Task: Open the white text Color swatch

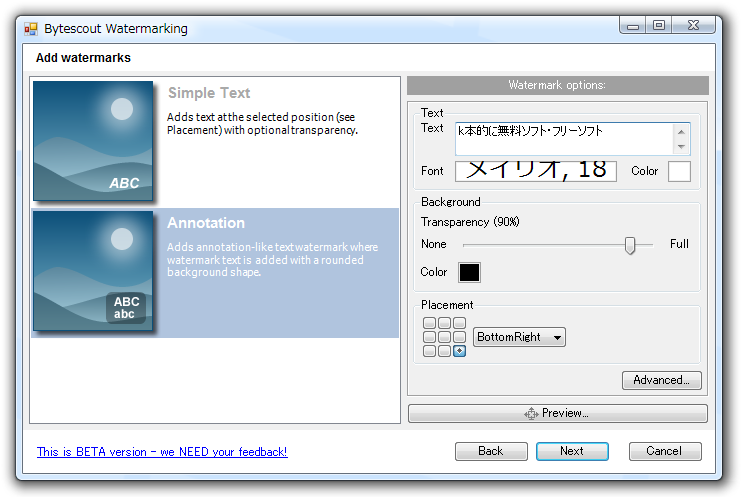Action: click(x=679, y=171)
